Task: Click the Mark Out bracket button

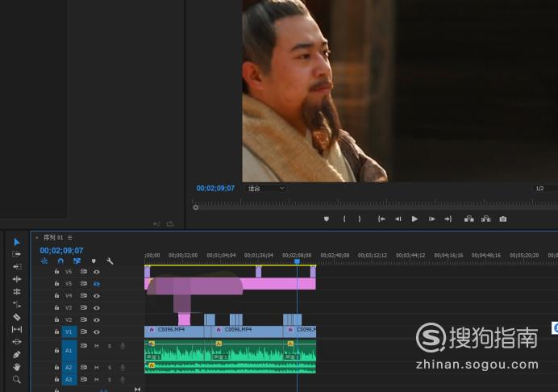Action: [x=360, y=219]
